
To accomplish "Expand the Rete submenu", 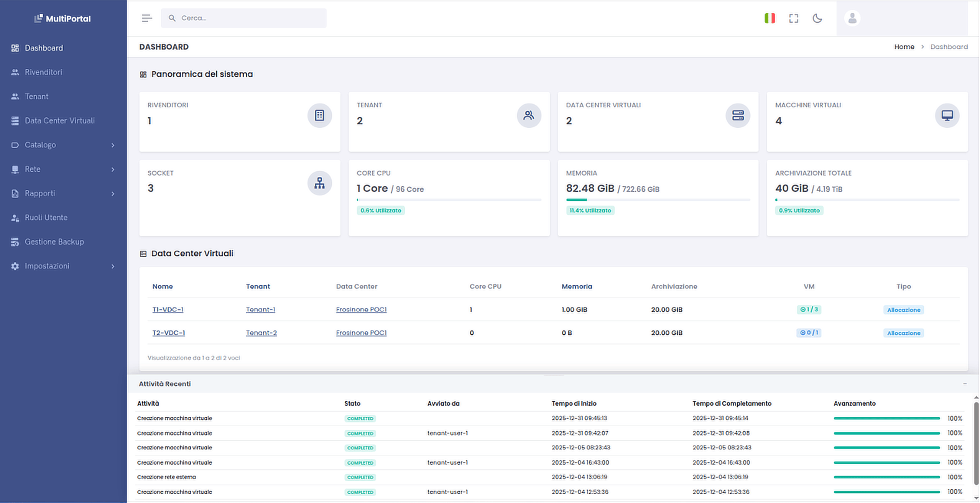I will pos(33,169).
